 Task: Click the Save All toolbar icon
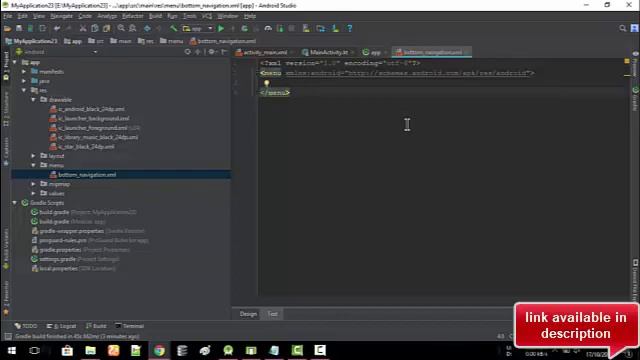(19, 28)
